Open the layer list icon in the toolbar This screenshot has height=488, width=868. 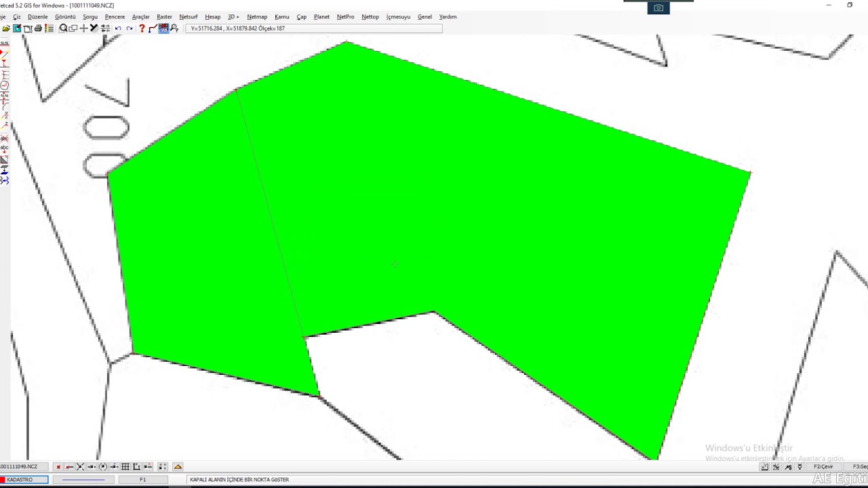pos(49,28)
